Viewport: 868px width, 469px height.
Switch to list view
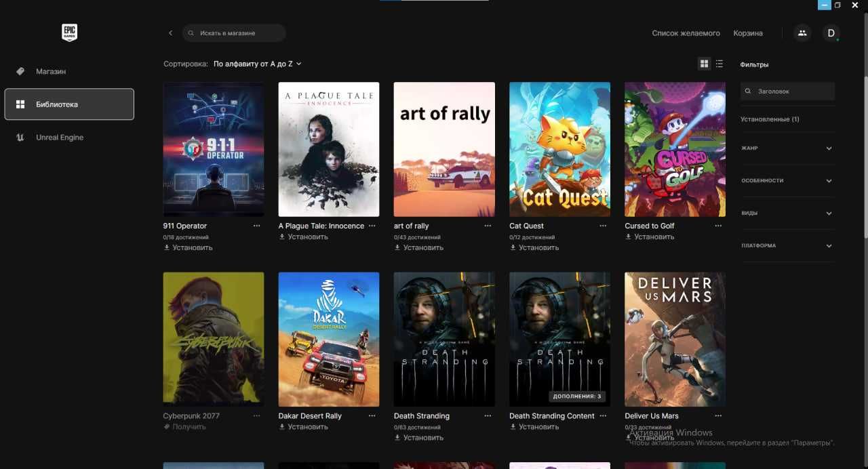[x=719, y=64]
